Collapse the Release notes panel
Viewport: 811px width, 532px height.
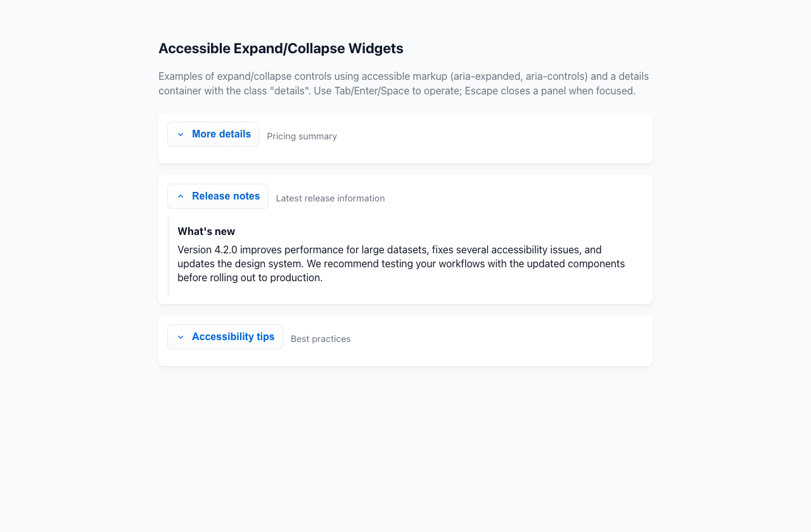[226, 196]
